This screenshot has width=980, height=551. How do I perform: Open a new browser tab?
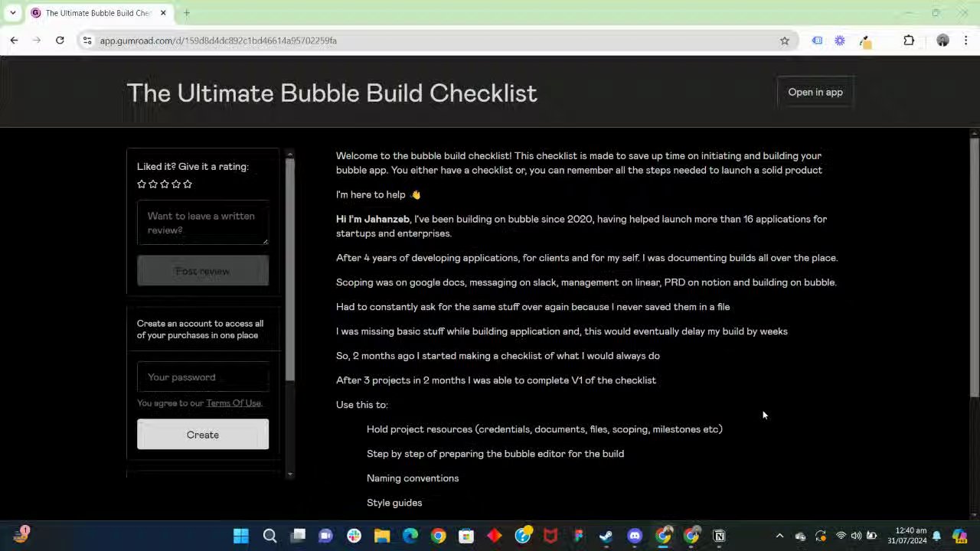click(187, 13)
